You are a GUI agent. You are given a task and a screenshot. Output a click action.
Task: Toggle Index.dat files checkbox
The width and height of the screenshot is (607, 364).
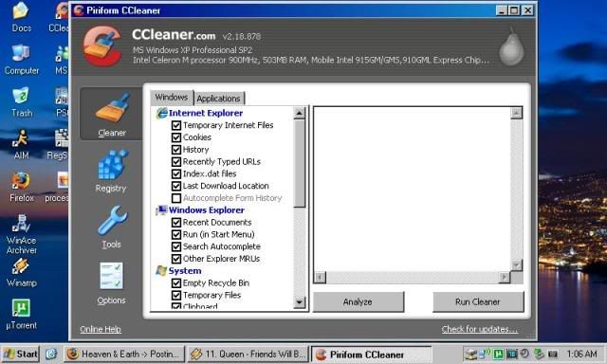(176, 173)
